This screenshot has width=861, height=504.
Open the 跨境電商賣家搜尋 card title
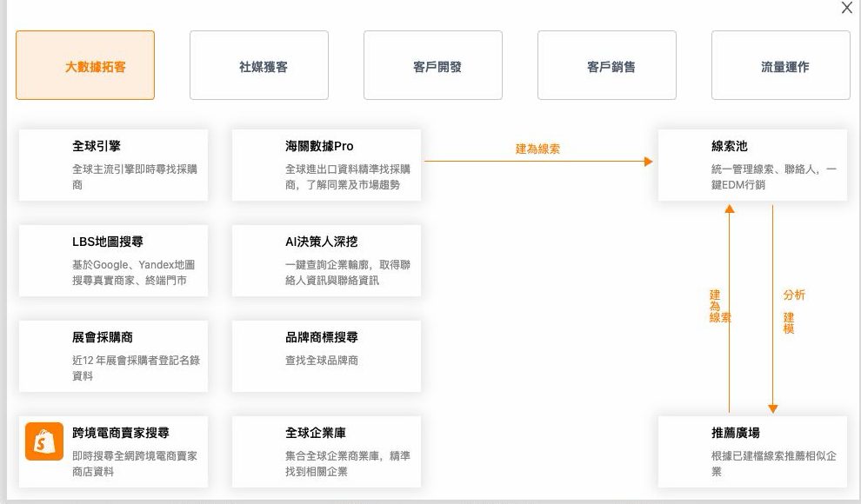click(x=121, y=433)
